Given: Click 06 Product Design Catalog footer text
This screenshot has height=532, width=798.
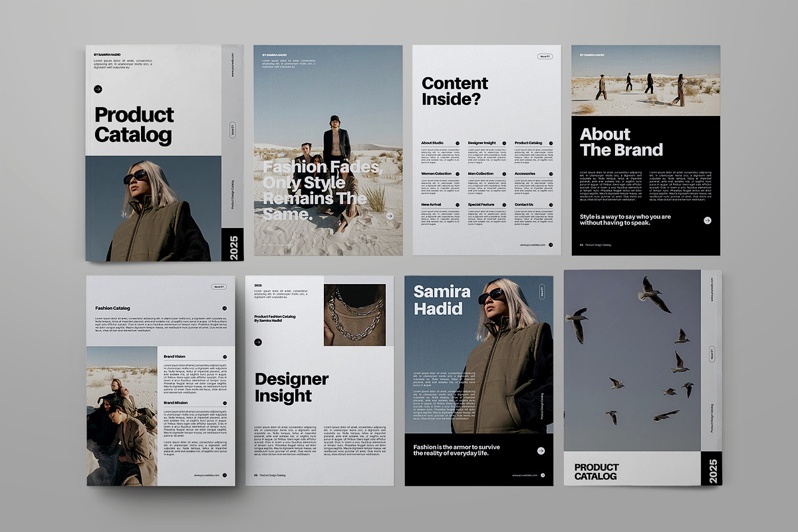Looking at the screenshot, I should tap(270, 475).
